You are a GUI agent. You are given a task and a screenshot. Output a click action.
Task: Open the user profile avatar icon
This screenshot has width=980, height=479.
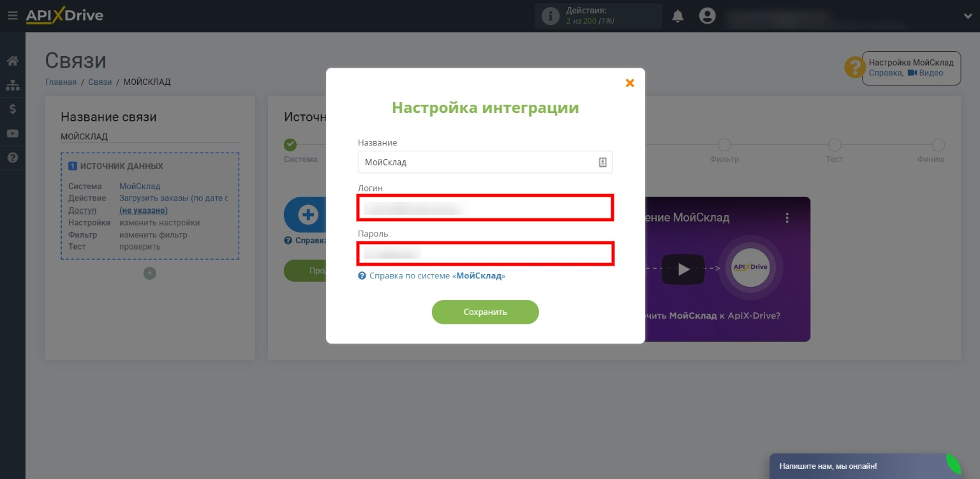coord(707,16)
